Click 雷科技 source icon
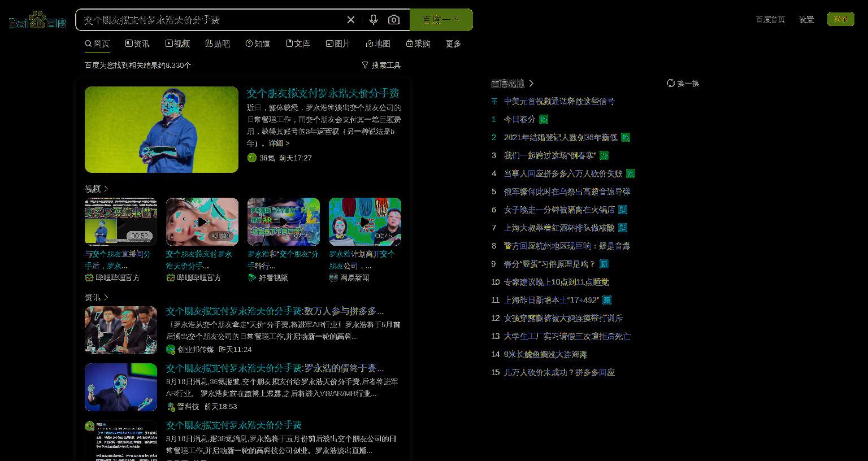The width and height of the screenshot is (868, 461). click(x=171, y=406)
